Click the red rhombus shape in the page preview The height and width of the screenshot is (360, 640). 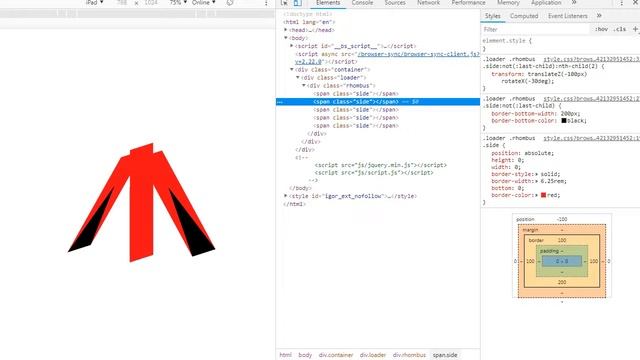point(141,202)
